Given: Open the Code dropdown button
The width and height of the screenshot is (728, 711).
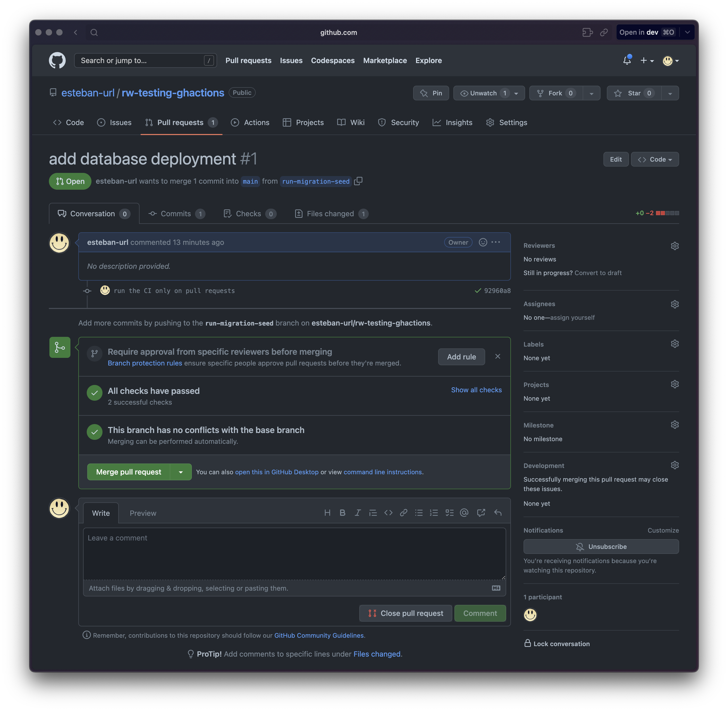Looking at the screenshot, I should coord(654,159).
